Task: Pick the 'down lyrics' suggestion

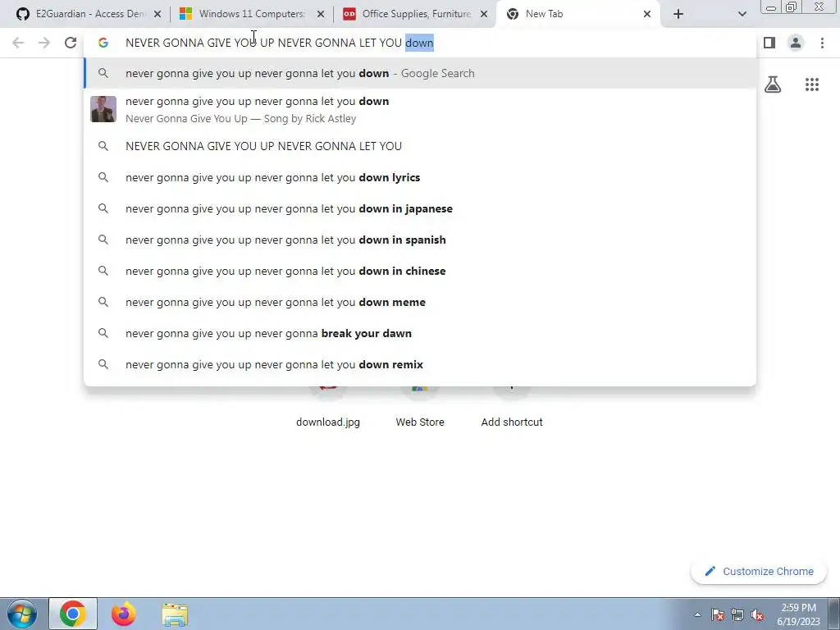Action: (420, 177)
